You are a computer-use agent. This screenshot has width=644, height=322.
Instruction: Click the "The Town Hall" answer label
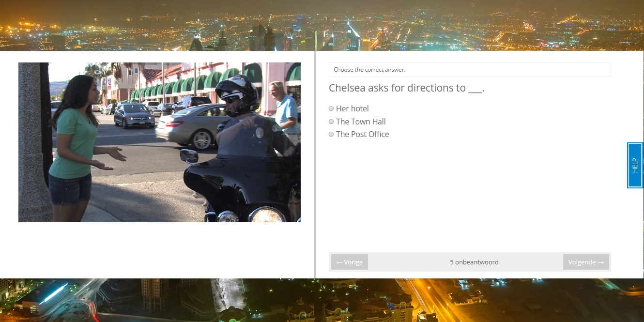[x=361, y=122]
